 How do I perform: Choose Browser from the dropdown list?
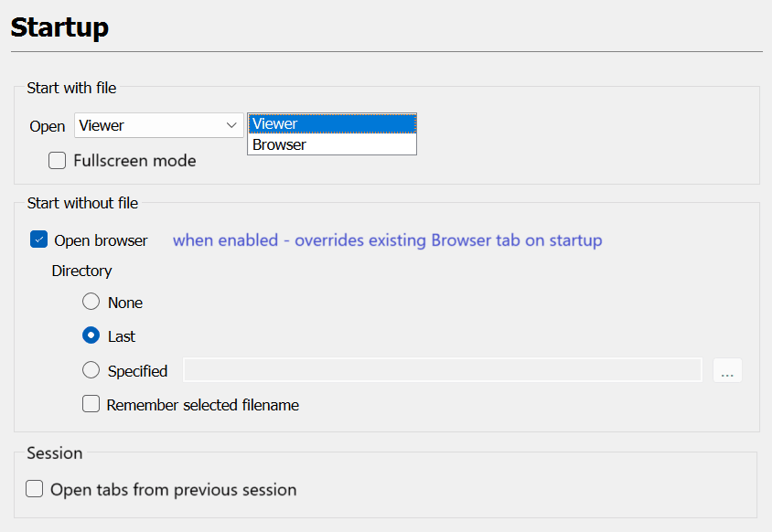coord(332,144)
